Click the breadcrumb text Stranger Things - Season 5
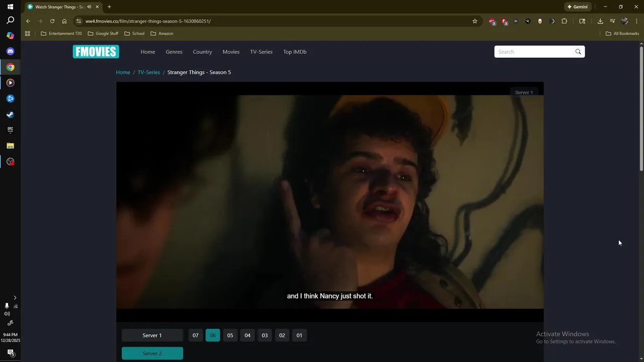 (x=199, y=72)
